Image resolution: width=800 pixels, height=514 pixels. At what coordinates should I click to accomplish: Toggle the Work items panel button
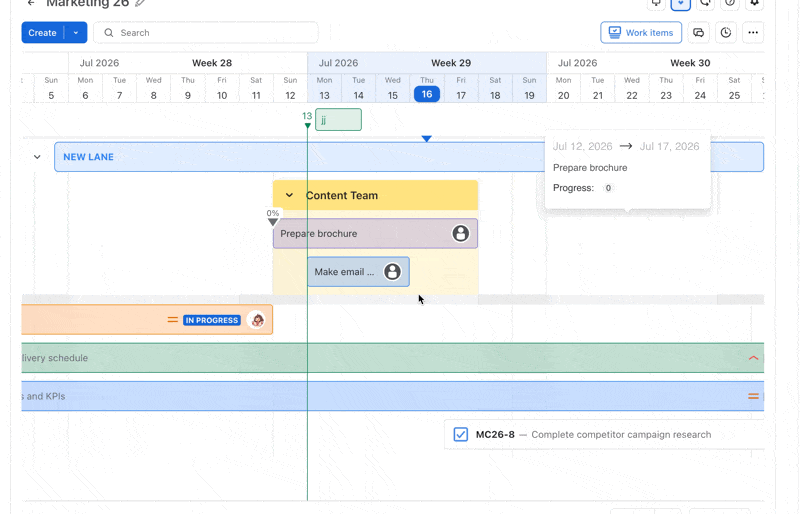click(x=641, y=33)
